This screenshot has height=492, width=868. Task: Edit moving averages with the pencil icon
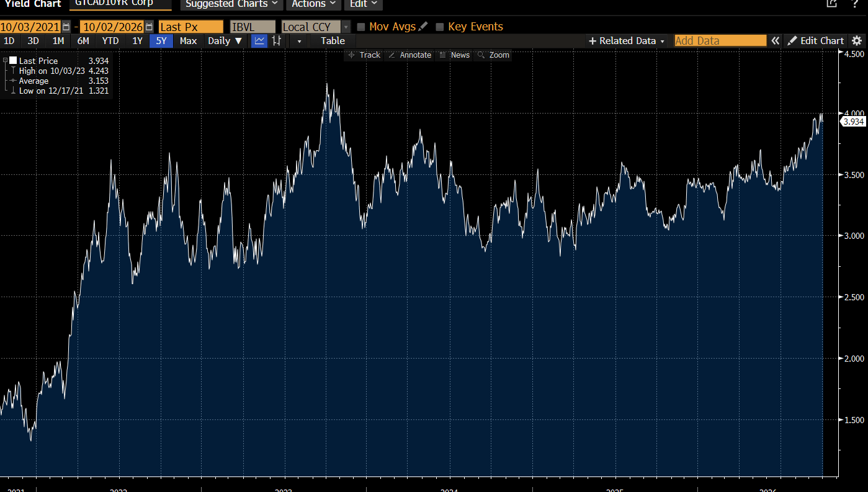(x=423, y=27)
